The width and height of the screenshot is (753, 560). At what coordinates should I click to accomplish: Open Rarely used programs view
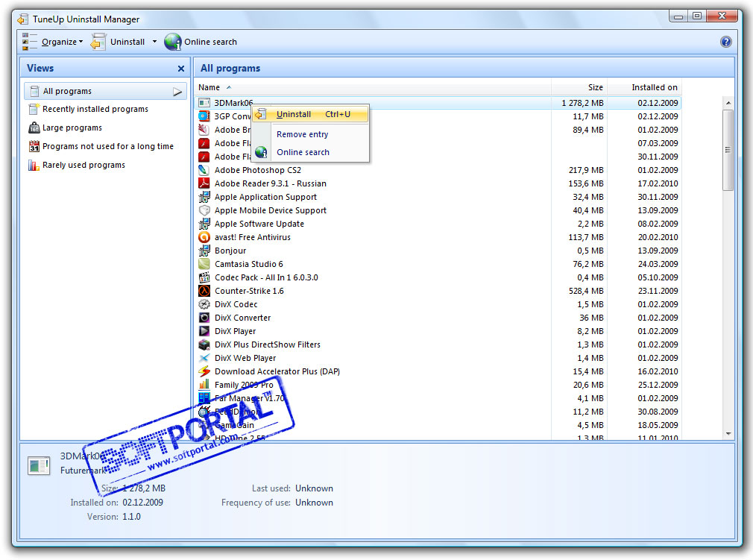click(84, 166)
